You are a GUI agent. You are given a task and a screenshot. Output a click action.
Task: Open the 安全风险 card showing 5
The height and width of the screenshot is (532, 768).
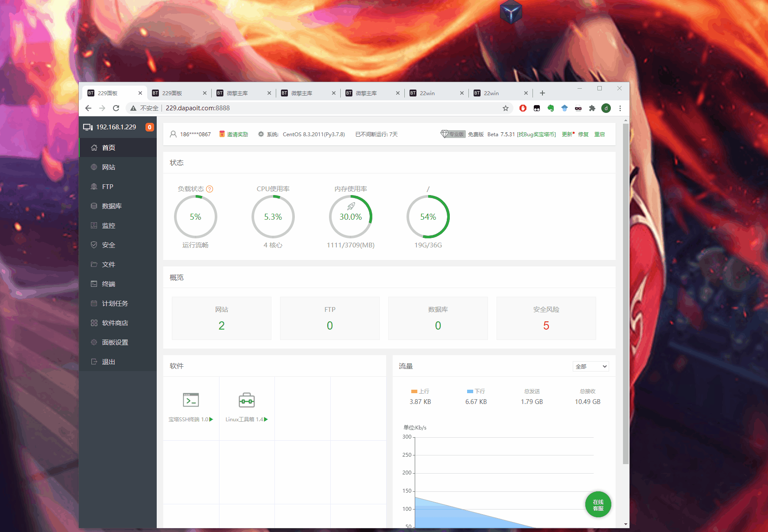click(546, 318)
